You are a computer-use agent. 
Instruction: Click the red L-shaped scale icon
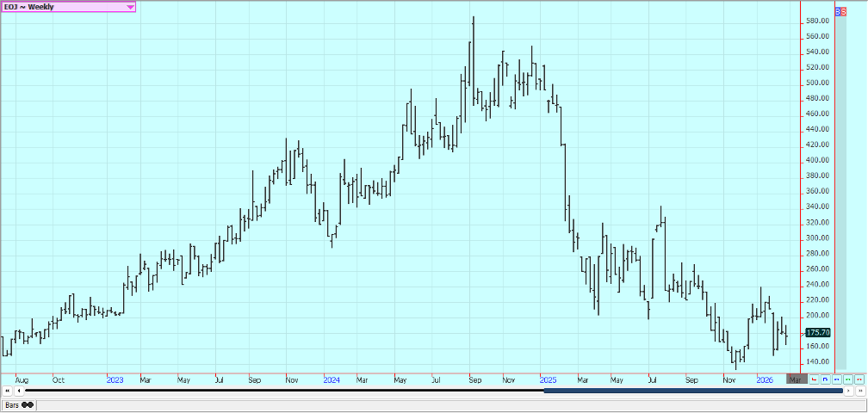[x=814, y=379]
